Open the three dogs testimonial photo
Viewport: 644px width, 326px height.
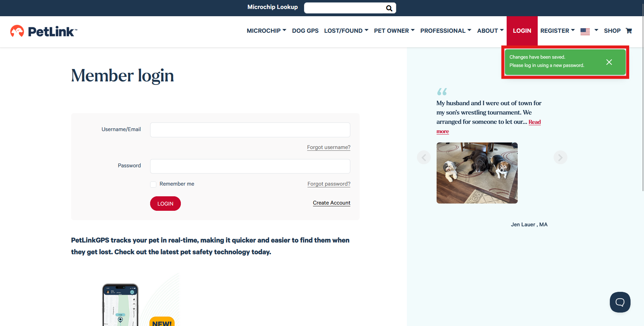tap(477, 173)
